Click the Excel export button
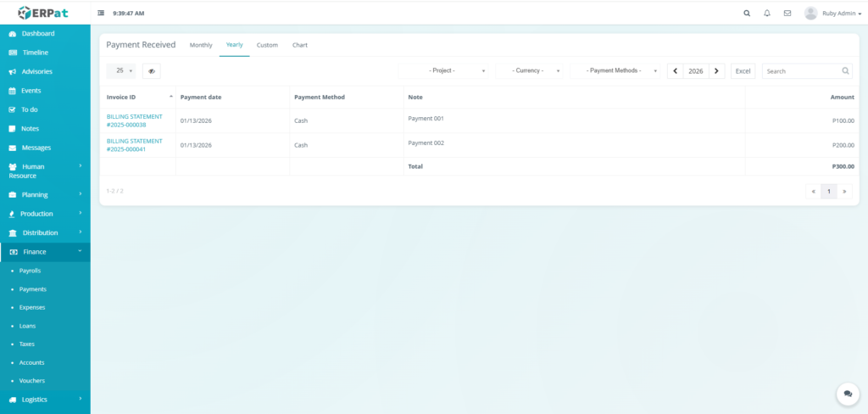This screenshot has width=868, height=414. (743, 71)
